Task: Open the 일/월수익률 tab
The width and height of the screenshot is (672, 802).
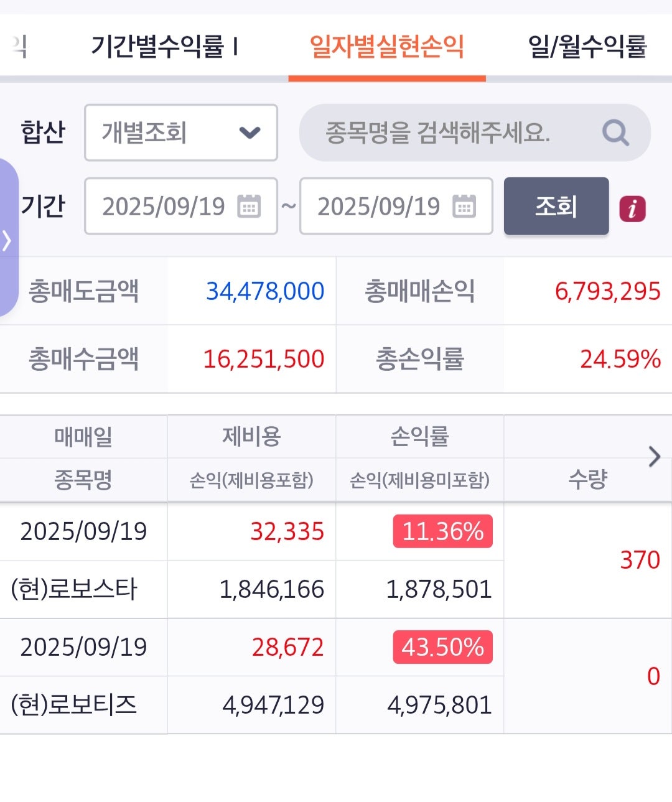Action: [587, 47]
